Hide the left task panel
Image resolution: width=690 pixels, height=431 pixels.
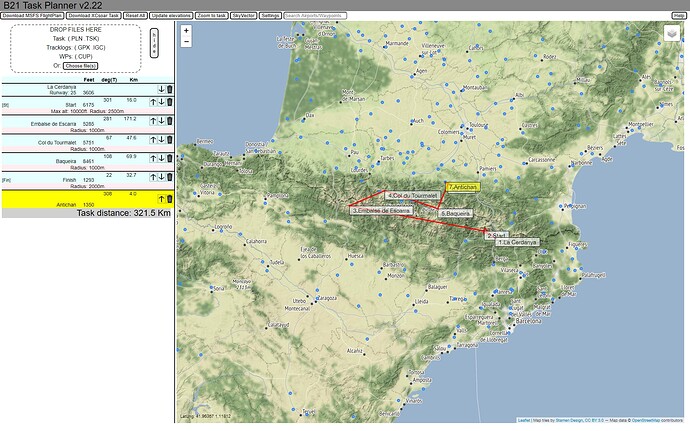154,43
